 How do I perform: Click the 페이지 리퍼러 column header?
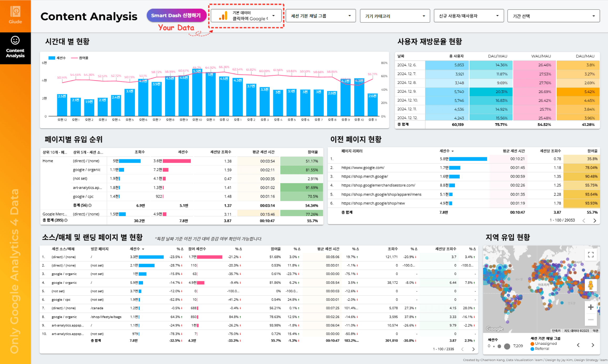click(x=352, y=151)
